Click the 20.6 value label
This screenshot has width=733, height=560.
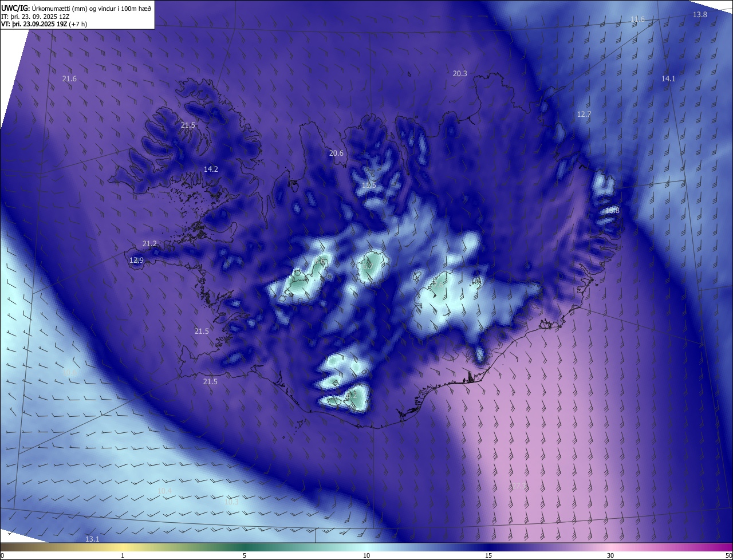336,153
